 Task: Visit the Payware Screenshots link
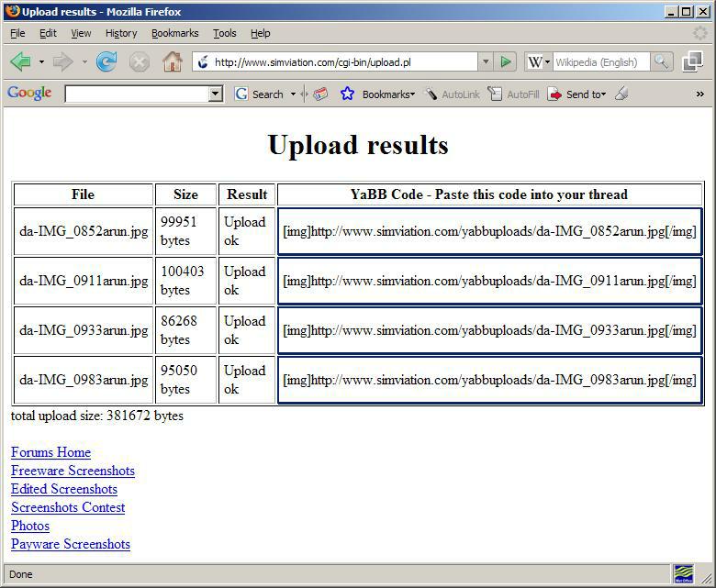pos(71,544)
